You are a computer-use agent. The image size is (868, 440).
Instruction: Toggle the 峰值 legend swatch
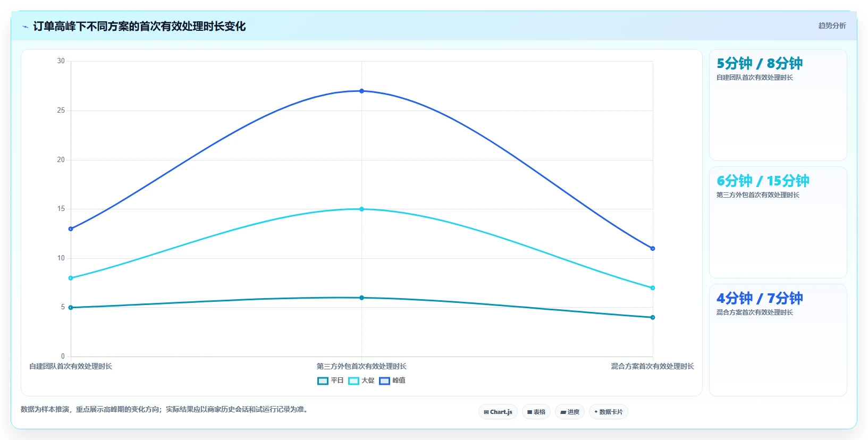(x=384, y=380)
